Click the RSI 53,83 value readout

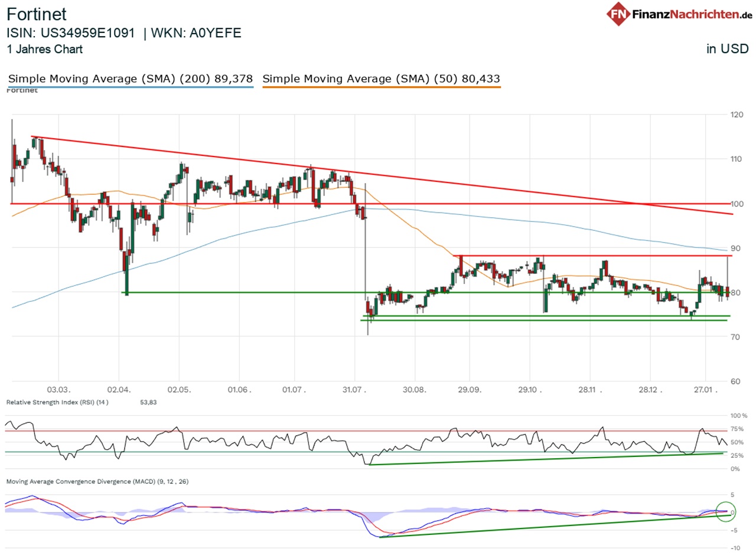[x=148, y=403]
